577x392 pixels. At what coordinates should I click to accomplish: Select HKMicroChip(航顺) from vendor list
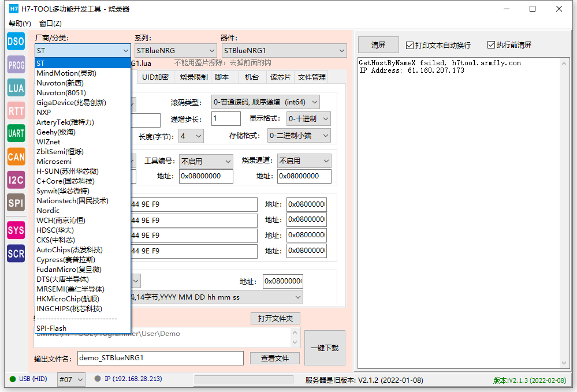click(x=83, y=299)
